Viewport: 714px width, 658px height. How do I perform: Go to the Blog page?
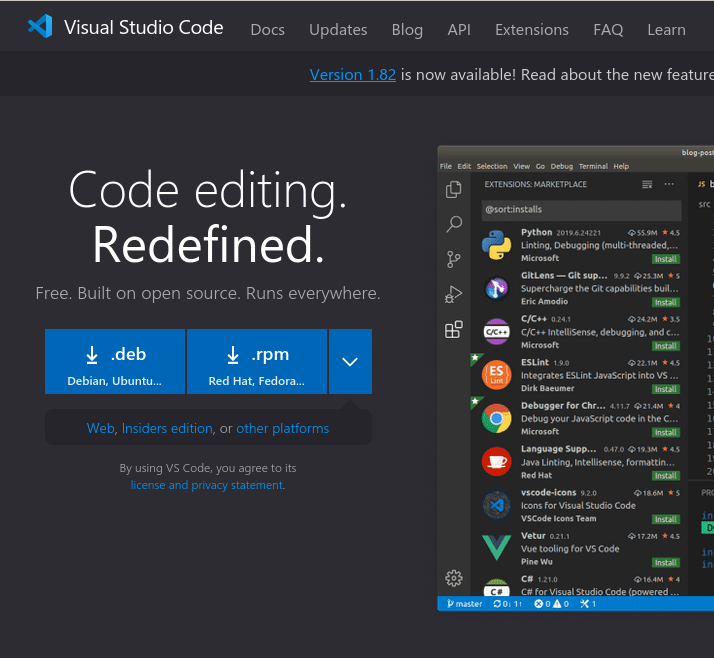(x=407, y=30)
